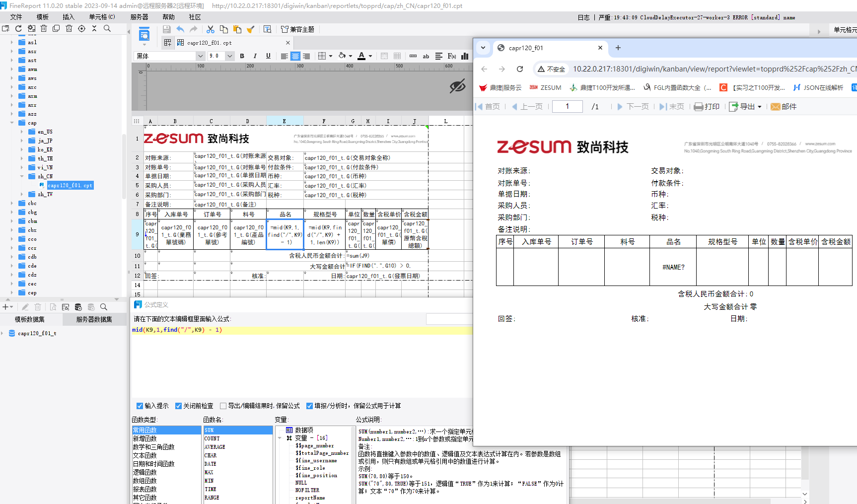857x504 pixels.
Task: Collapse the cap folder in tree
Action: (x=12, y=123)
